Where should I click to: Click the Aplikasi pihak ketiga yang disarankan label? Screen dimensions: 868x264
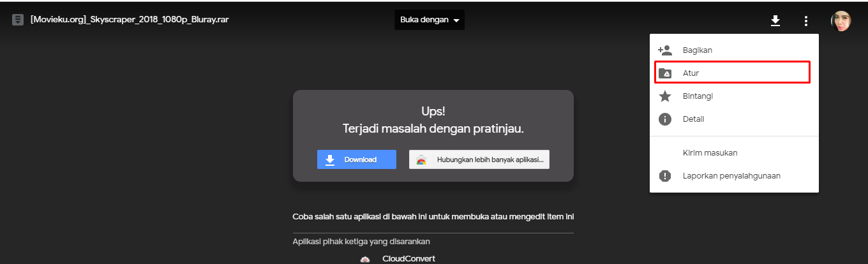coord(361,242)
